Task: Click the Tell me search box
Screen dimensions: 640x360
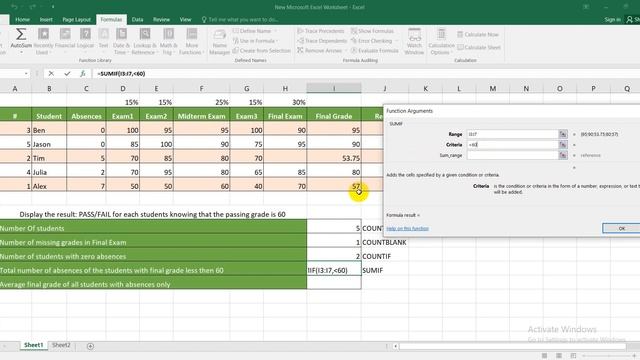Action: click(x=241, y=20)
